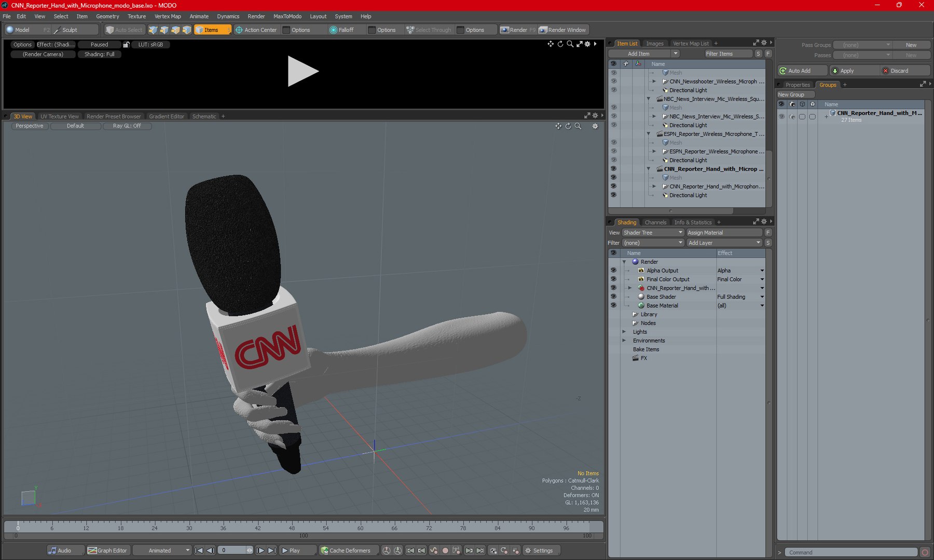Toggle Falloff Options checkbox
Image resolution: width=934 pixels, height=560 pixels.
click(x=372, y=30)
